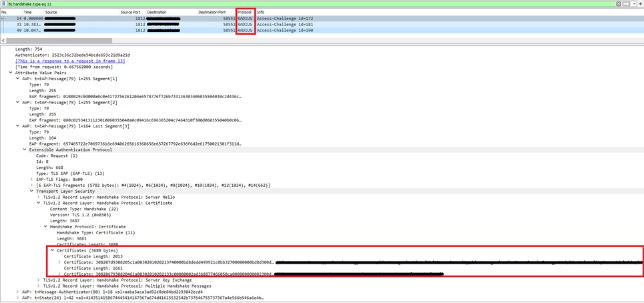The width and height of the screenshot is (644, 303).
Task: Click the packet list scroll-left arrow
Action: [x=3, y=41]
